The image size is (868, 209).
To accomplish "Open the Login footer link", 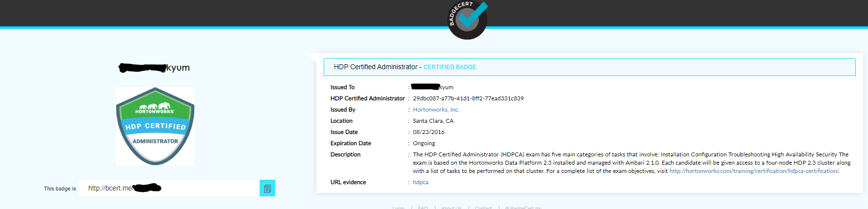I will (398, 207).
